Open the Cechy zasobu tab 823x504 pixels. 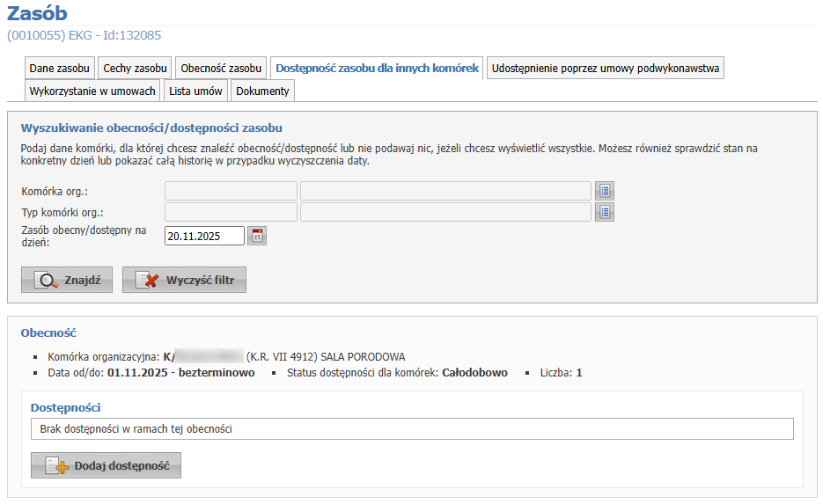135,69
